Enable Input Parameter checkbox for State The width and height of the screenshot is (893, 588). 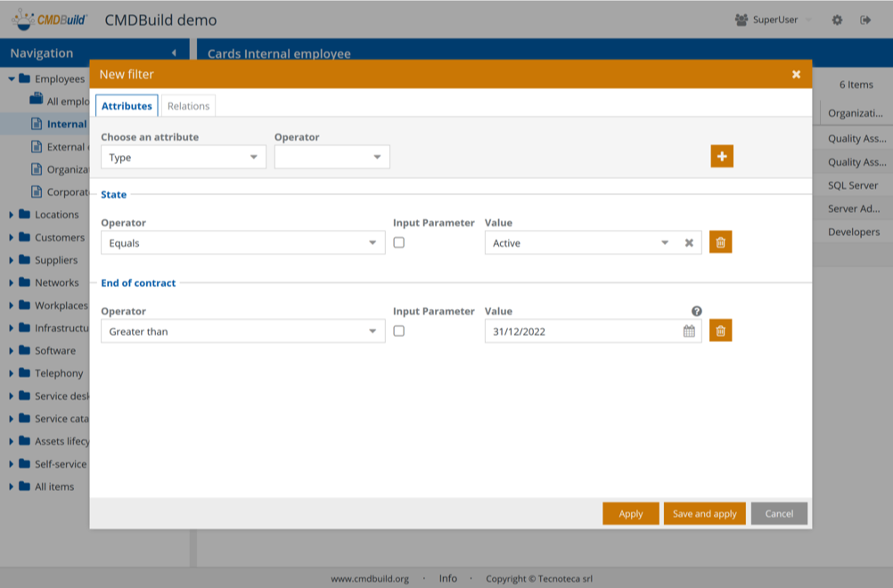point(399,242)
